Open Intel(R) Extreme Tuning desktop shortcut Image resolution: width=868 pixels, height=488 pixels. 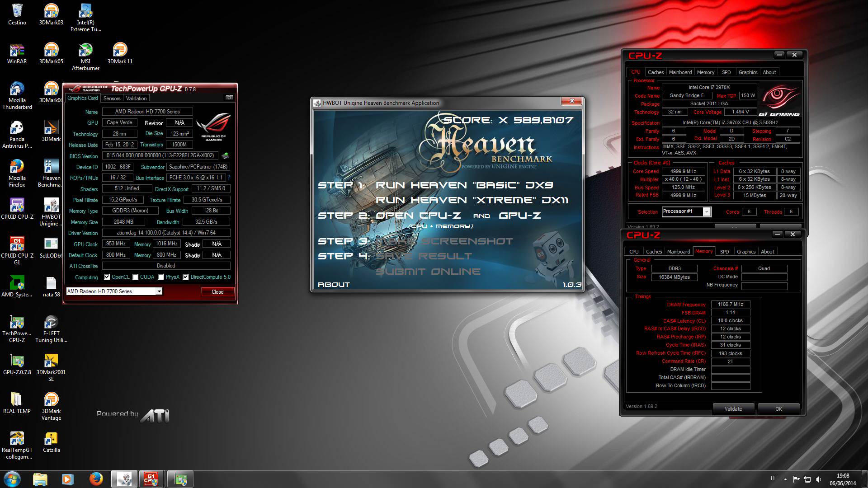click(85, 18)
